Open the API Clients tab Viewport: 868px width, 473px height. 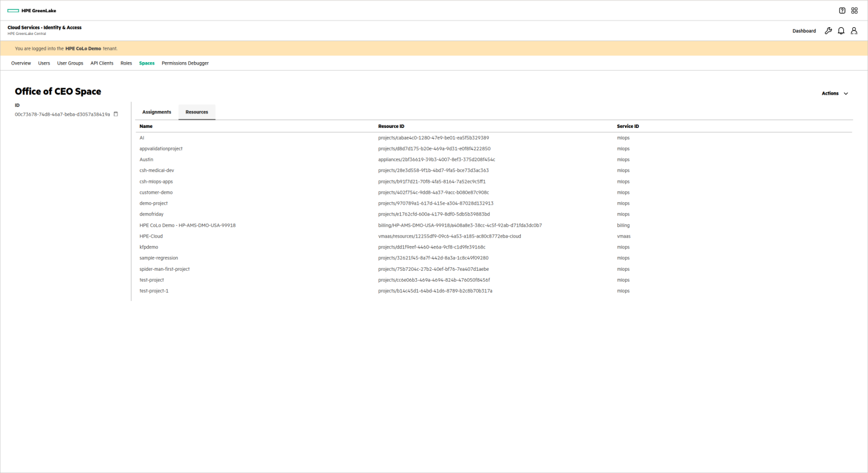tap(102, 63)
